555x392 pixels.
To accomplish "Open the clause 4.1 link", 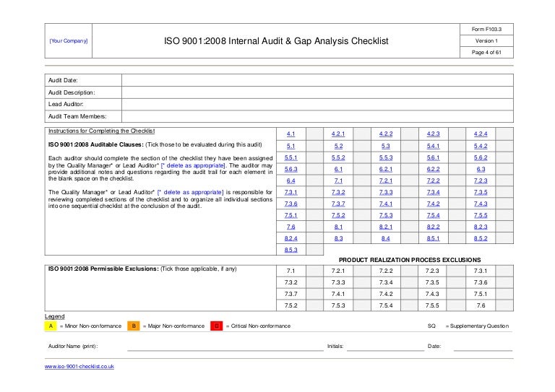I will click(x=291, y=134).
